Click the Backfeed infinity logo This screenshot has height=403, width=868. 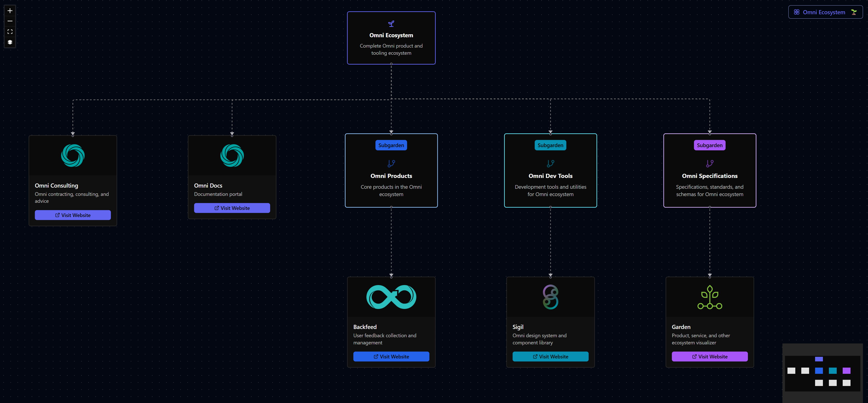tap(391, 297)
